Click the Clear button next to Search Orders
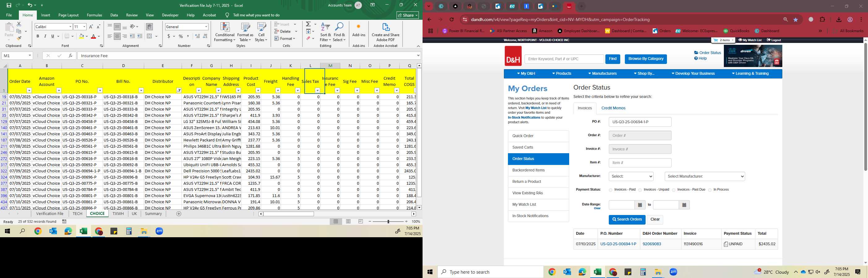Screen dimensions: 868x278 (655, 219)
